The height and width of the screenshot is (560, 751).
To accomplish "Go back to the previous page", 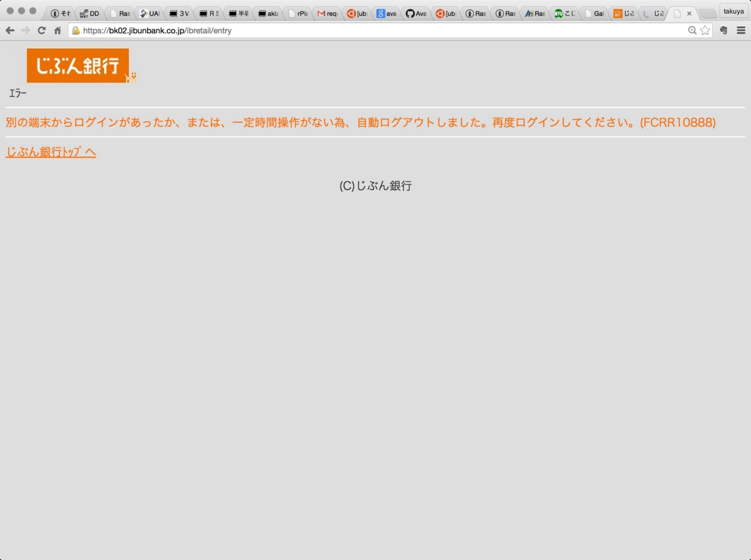I will pyautogui.click(x=10, y=30).
